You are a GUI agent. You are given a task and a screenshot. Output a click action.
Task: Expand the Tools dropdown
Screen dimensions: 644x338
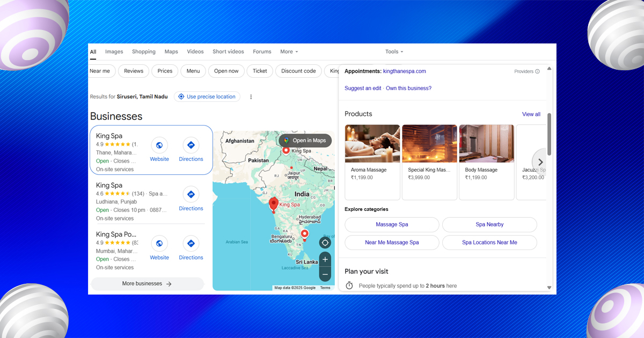[x=394, y=52]
